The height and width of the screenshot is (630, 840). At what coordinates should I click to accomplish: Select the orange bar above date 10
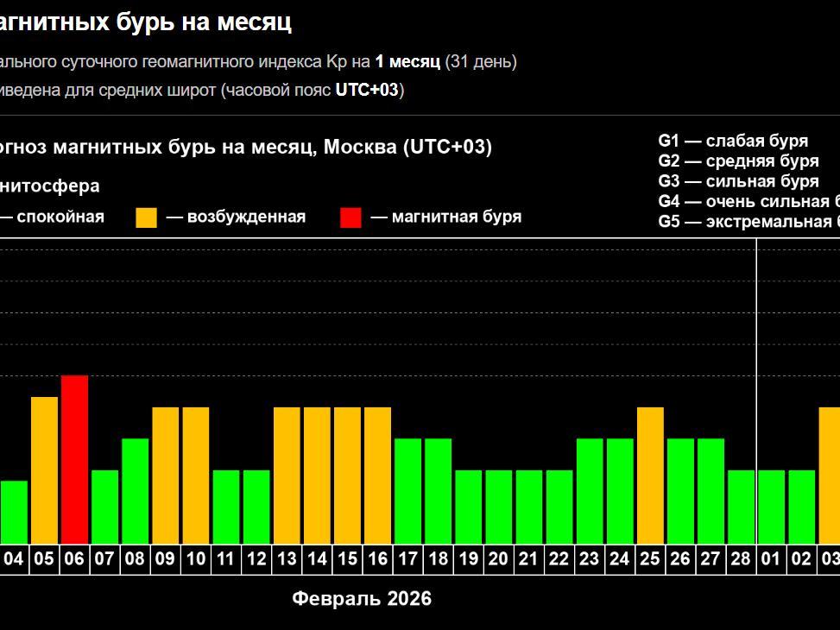pos(195,476)
